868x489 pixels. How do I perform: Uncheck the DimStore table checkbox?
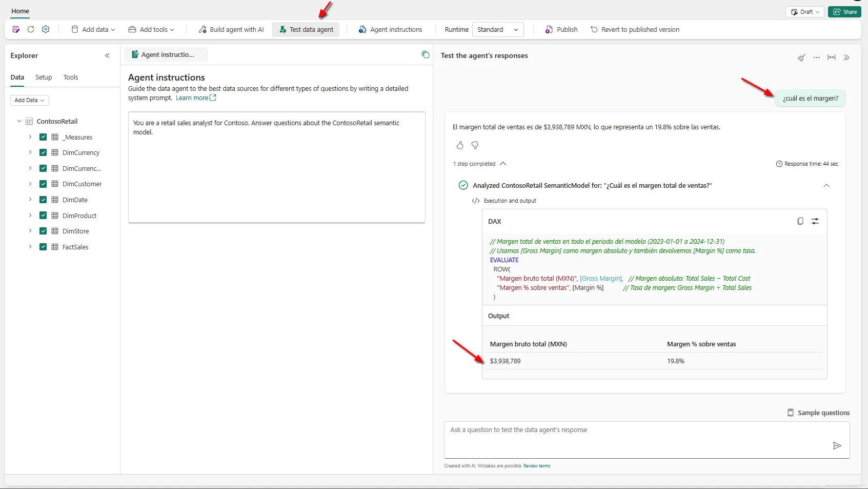coord(43,231)
